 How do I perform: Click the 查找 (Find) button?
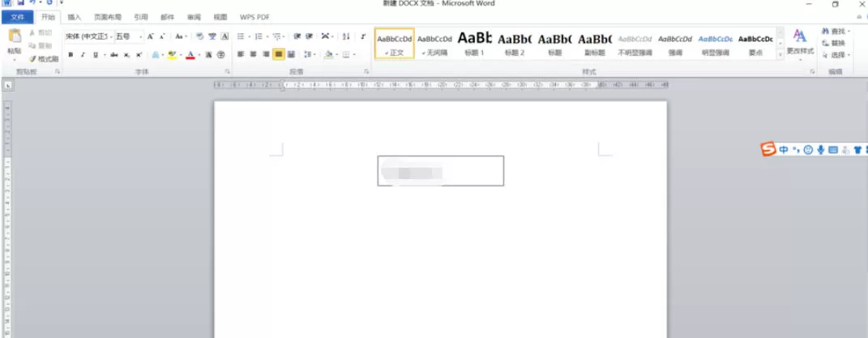coord(834,31)
